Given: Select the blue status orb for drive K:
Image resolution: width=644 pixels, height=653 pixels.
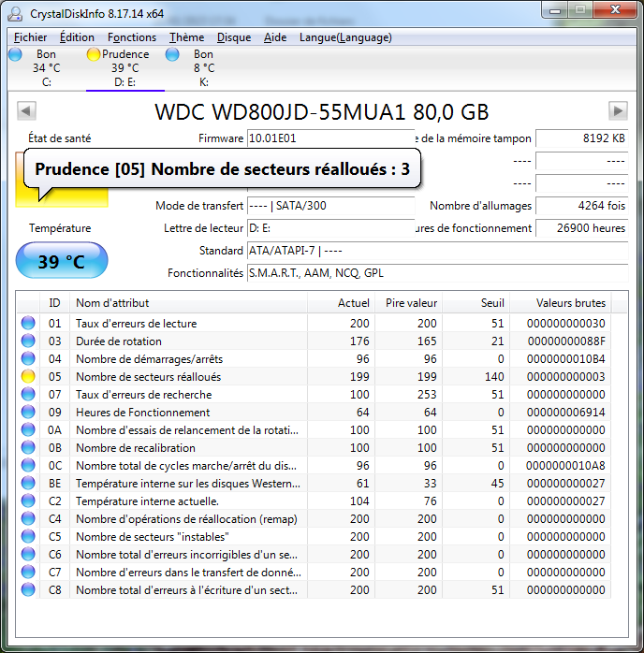Looking at the screenshot, I should [x=172, y=55].
